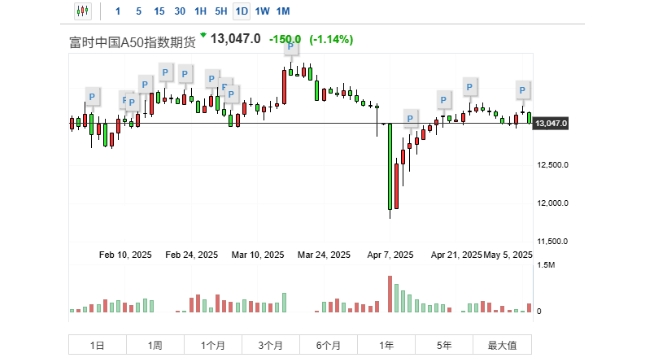Select the 1D daily interval
Image resolution: width=645 pixels, height=363 pixels.
coord(241,12)
